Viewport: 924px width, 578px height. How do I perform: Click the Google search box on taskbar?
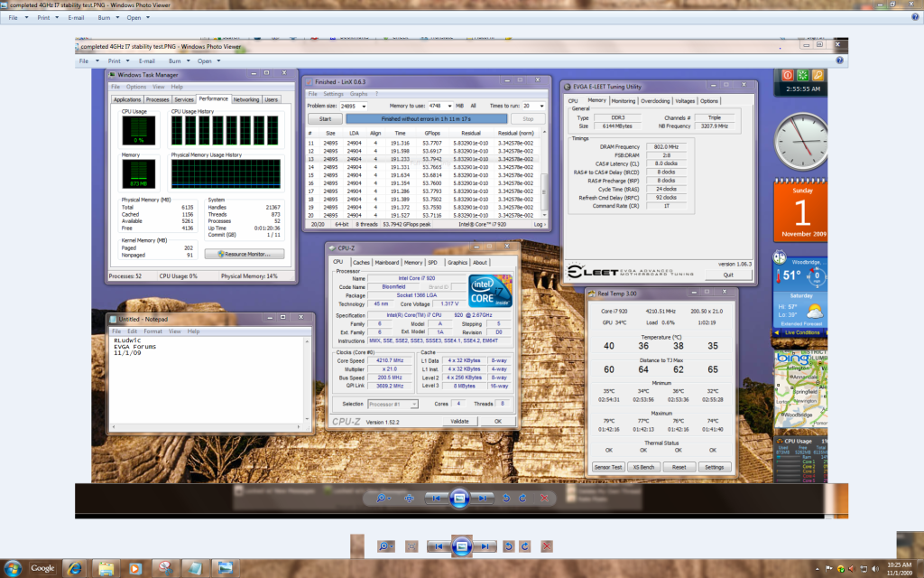[x=42, y=568]
